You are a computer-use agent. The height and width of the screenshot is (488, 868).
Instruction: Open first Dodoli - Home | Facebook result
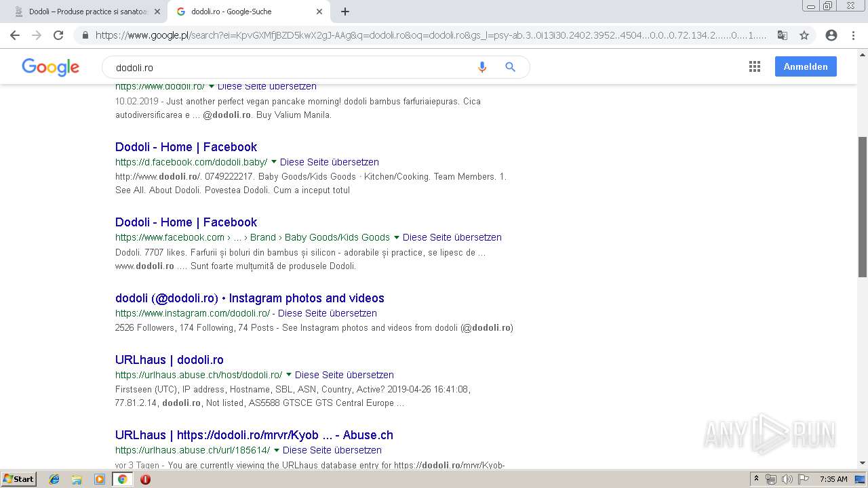pyautogui.click(x=186, y=147)
